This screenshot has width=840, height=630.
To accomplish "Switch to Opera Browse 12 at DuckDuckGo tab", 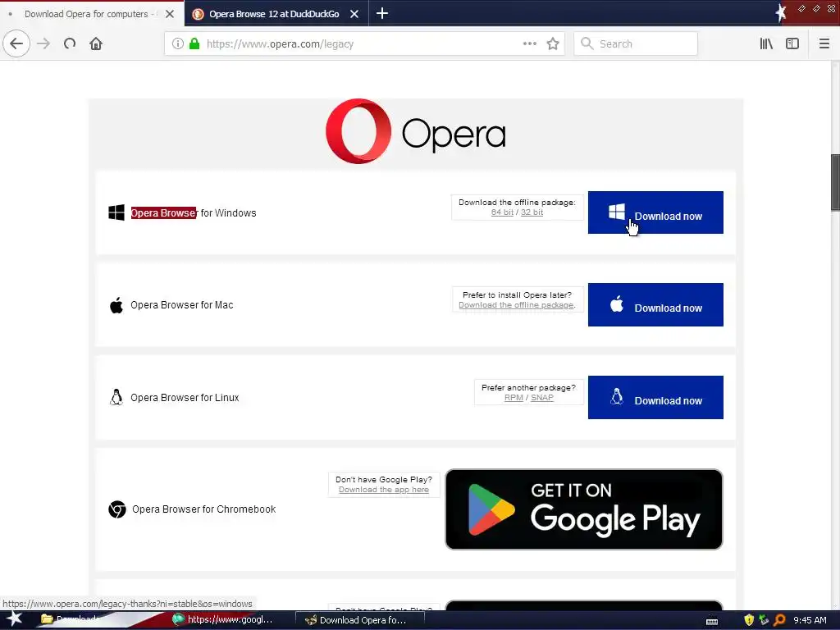I will 274,14.
